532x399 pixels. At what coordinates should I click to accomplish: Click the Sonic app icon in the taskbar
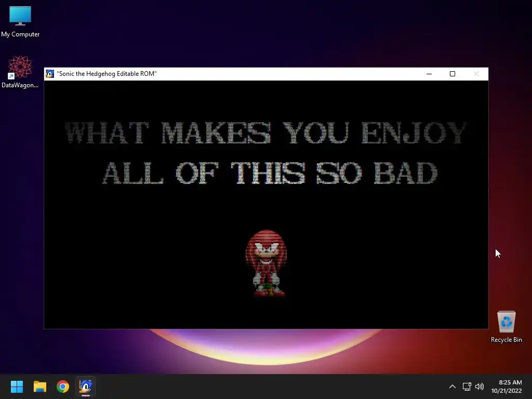coord(86,387)
